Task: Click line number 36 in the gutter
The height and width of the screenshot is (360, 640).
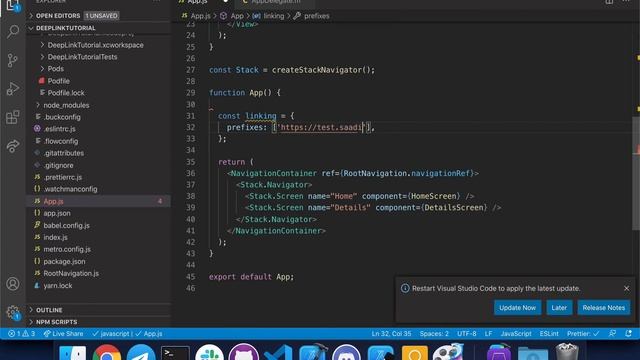Action: click(x=191, y=173)
